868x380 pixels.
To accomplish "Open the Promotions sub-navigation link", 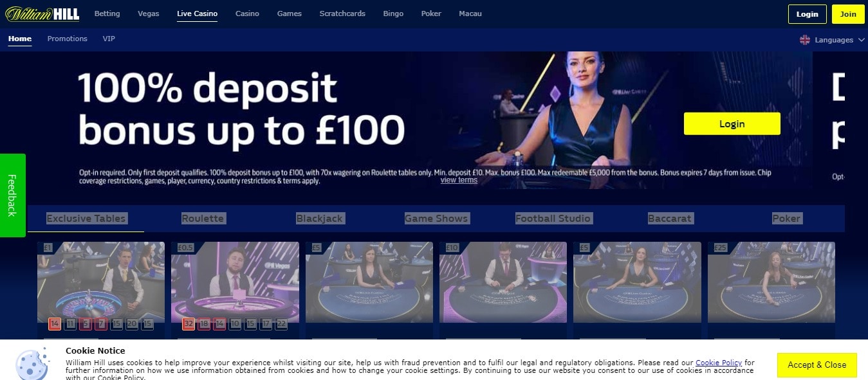I will [68, 39].
